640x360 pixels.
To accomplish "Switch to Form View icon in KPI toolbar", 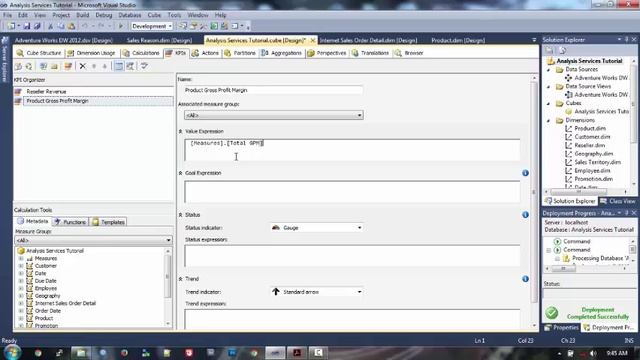I will [118, 66].
